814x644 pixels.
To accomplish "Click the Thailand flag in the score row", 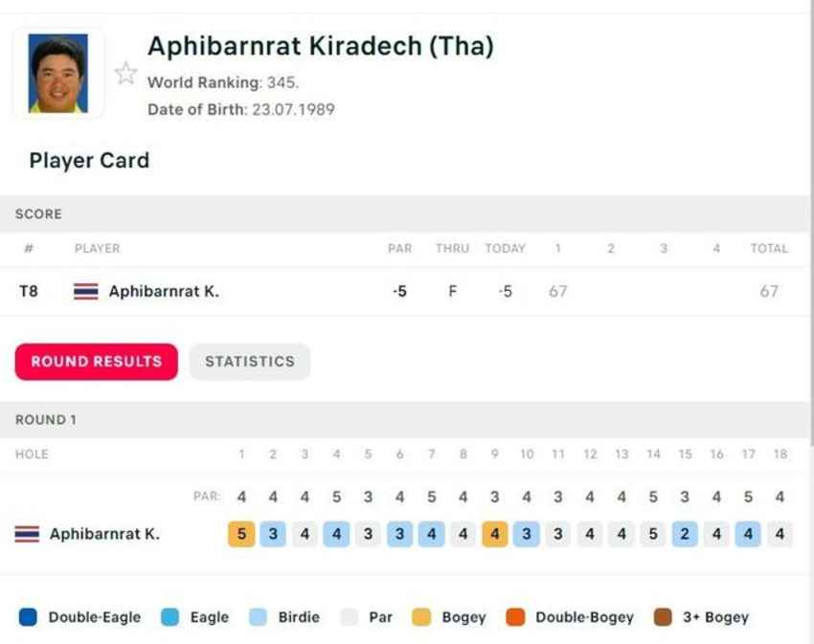I will click(85, 291).
